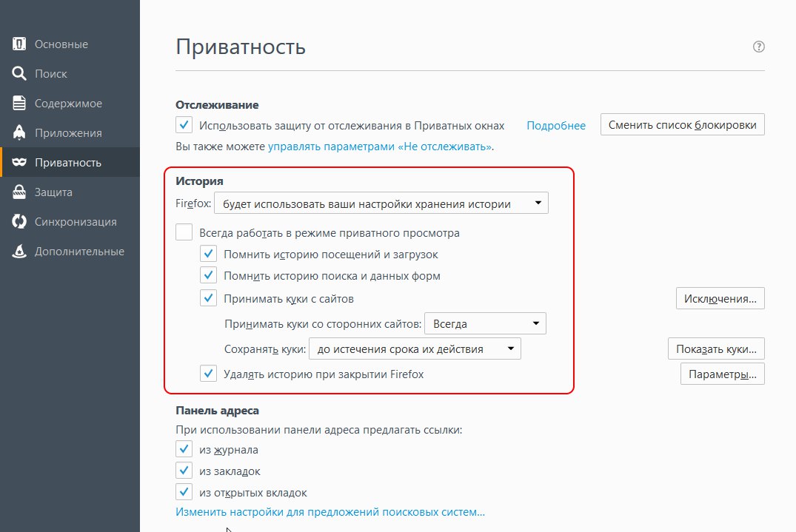Uncheck из закладок suggestion checkbox

pyautogui.click(x=184, y=471)
